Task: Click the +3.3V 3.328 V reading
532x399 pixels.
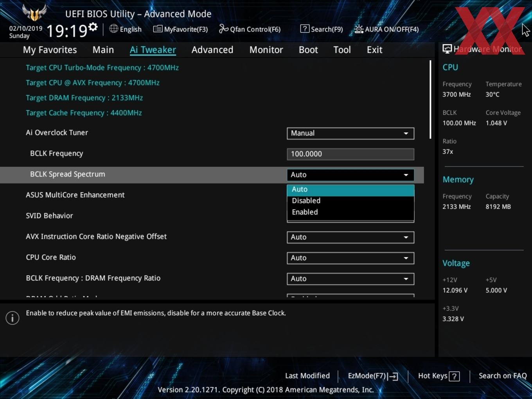Action: pos(453,319)
